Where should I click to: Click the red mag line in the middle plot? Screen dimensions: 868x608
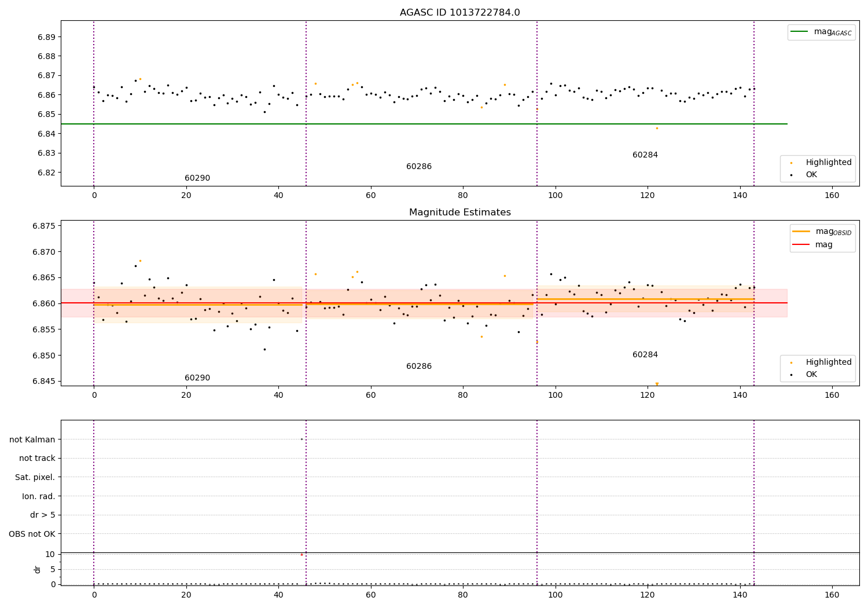(424, 303)
